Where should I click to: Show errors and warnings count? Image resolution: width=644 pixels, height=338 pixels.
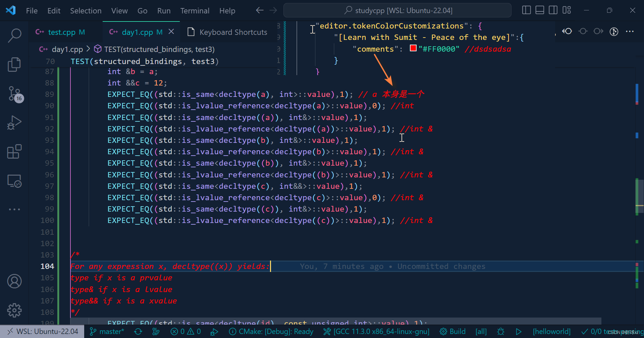185,331
